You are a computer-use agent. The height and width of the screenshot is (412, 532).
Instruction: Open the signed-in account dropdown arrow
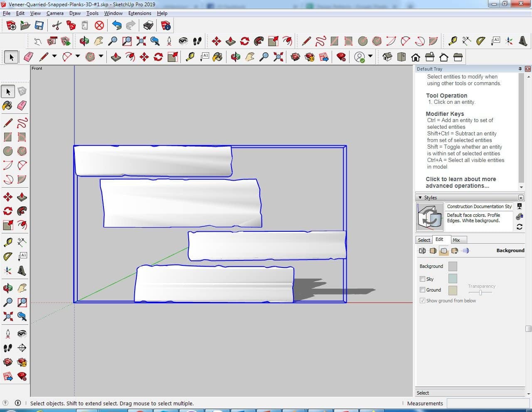370,56
